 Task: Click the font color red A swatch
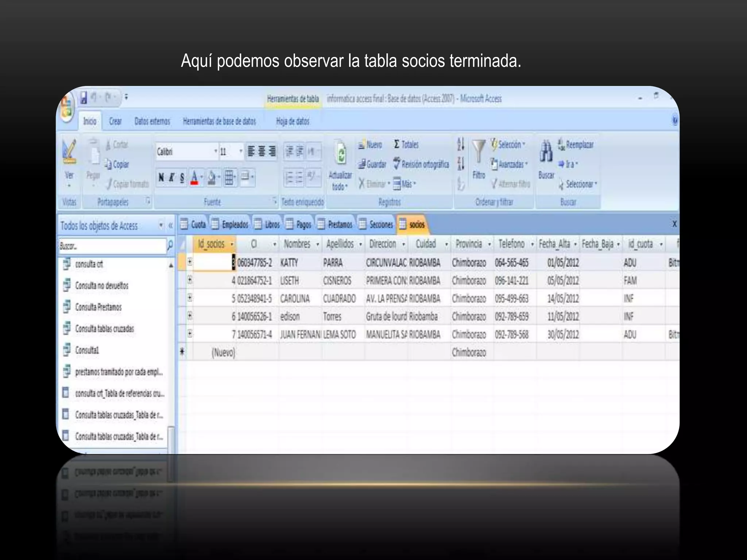pyautogui.click(x=194, y=178)
